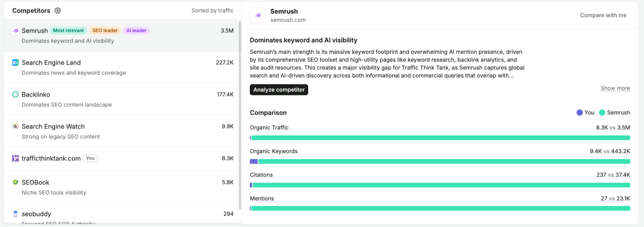
Task: Click the seobuddy logo icon
Action: (15, 214)
